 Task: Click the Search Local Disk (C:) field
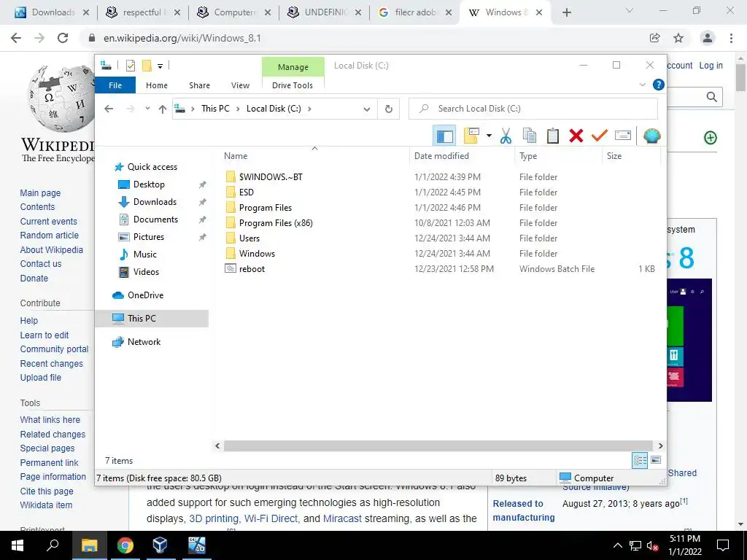[533, 109]
